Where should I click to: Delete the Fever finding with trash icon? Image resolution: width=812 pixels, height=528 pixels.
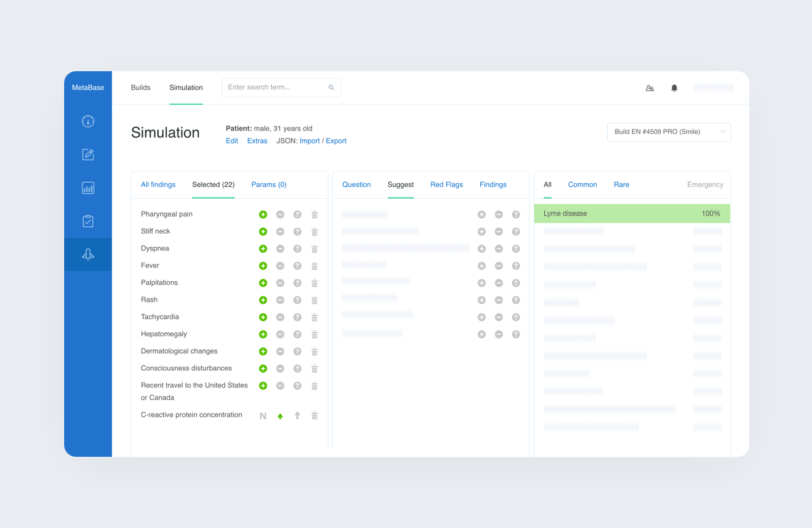point(315,266)
